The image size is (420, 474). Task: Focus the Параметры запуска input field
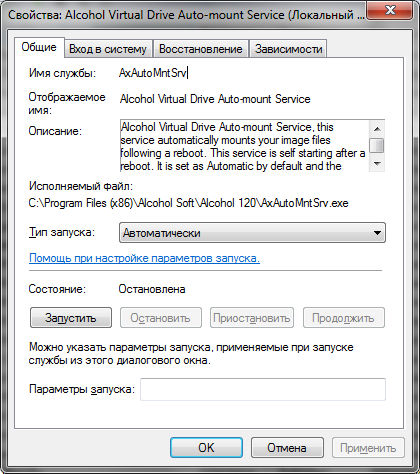(x=263, y=389)
